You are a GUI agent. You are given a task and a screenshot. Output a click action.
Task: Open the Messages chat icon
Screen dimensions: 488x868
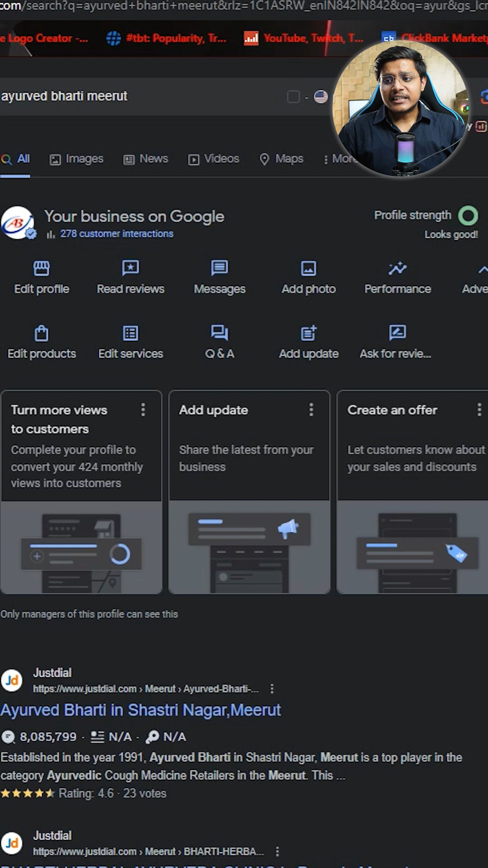tap(220, 268)
